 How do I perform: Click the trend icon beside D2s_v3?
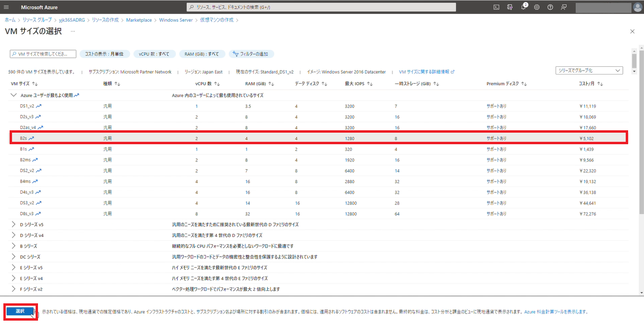[x=38, y=117]
